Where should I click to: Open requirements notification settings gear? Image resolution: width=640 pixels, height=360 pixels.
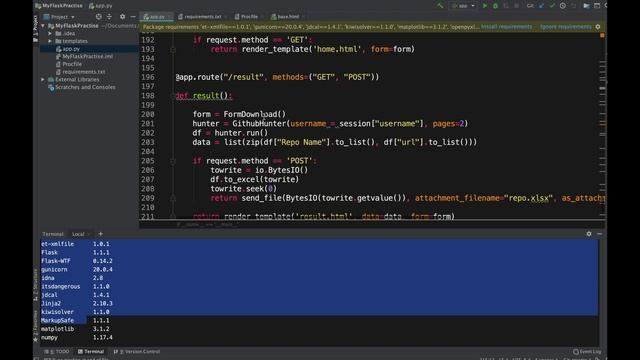coord(598,27)
